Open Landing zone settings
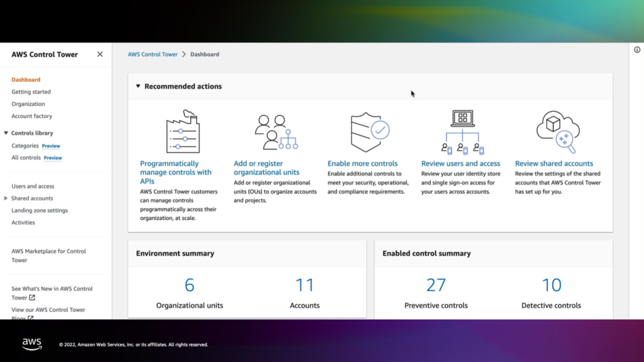This screenshot has height=362, width=644. coord(40,210)
